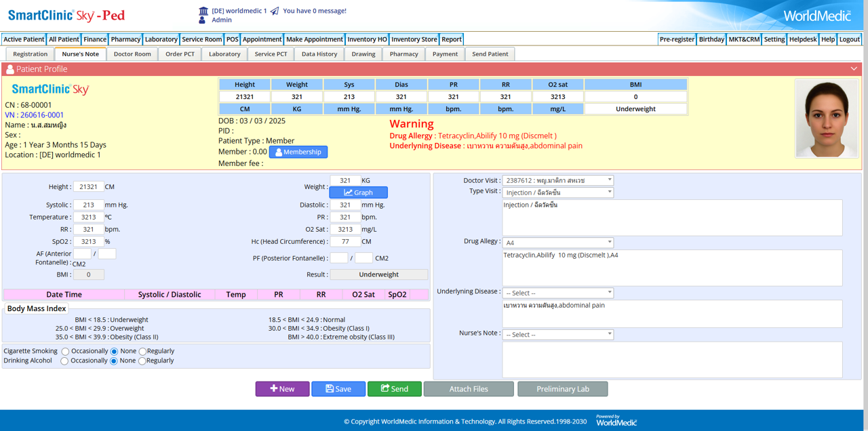Open Service PCT tab
Image resolution: width=868 pixels, height=431 pixels.
point(271,54)
